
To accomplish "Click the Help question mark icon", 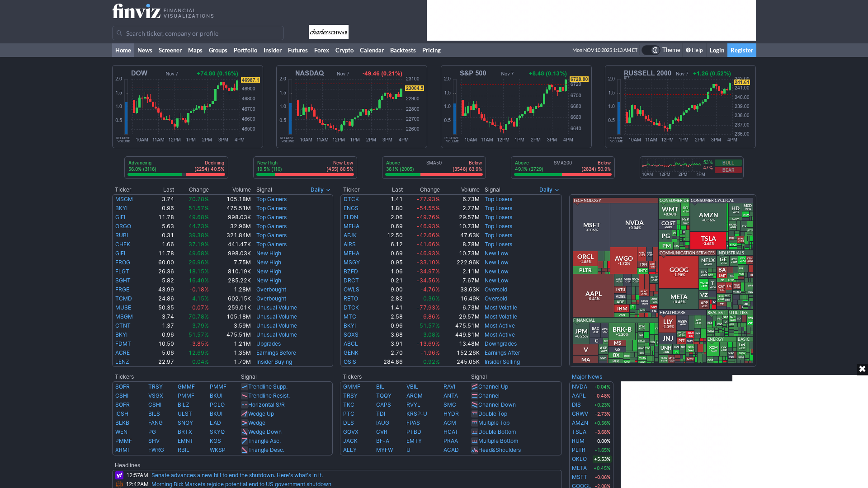I will [688, 50].
